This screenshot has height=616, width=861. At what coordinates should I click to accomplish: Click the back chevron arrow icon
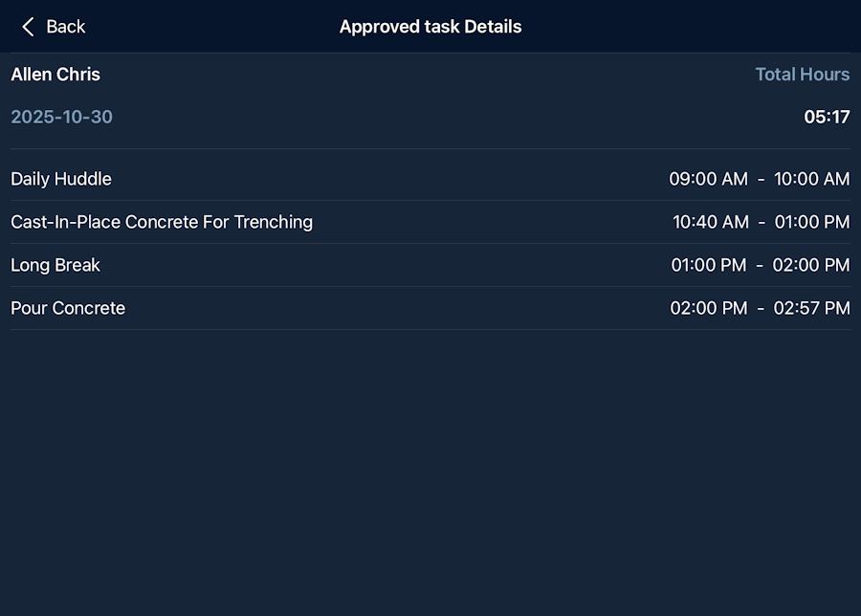[x=29, y=27]
